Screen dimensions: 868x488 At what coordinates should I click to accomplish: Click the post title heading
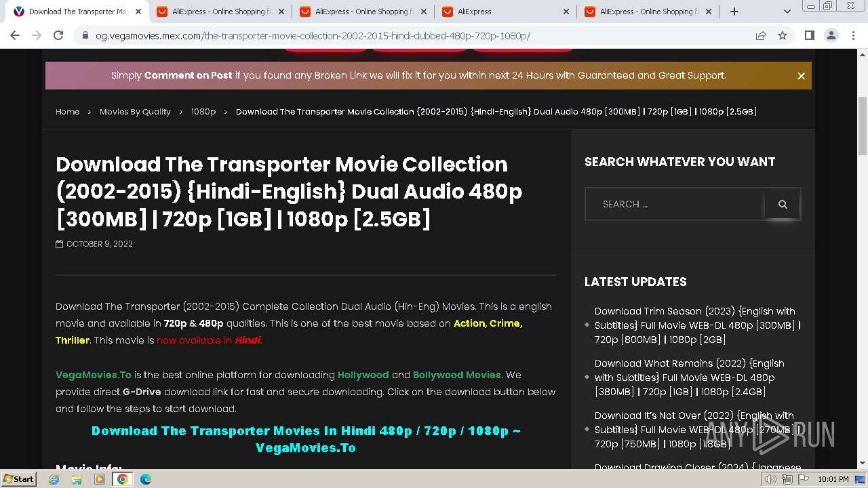(289, 192)
